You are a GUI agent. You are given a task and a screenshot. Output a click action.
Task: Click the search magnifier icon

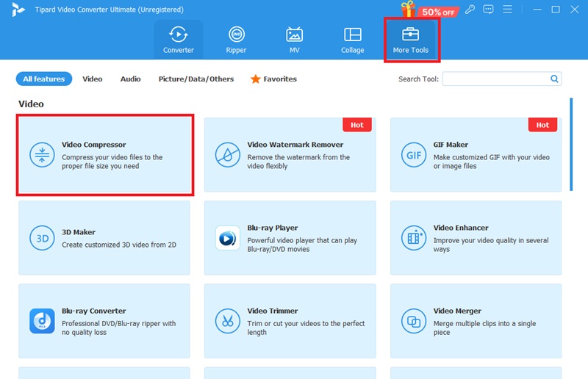tap(554, 79)
